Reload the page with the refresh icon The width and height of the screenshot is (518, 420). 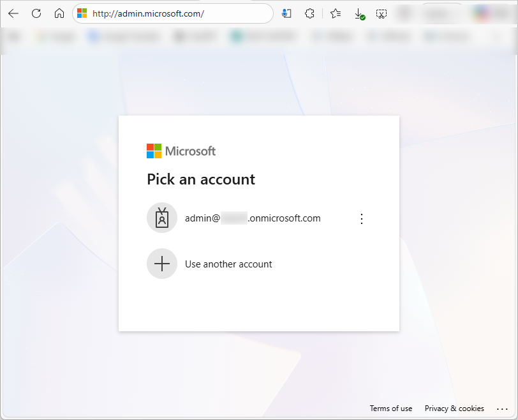36,13
